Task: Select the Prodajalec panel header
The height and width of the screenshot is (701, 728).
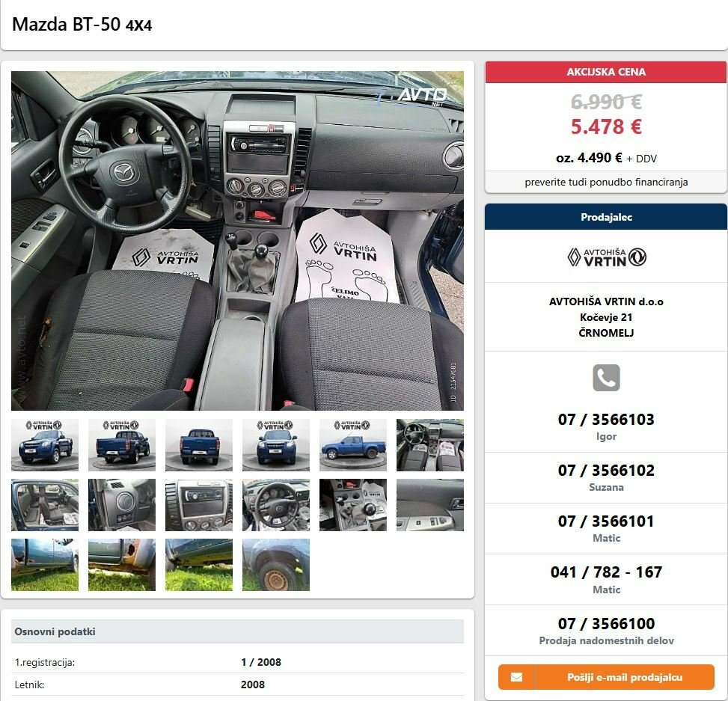Action: [x=606, y=217]
